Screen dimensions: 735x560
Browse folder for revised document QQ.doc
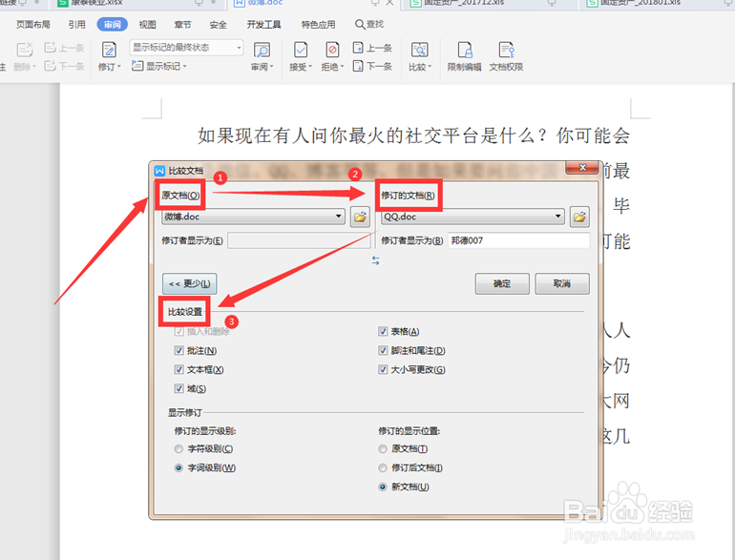pyautogui.click(x=579, y=217)
